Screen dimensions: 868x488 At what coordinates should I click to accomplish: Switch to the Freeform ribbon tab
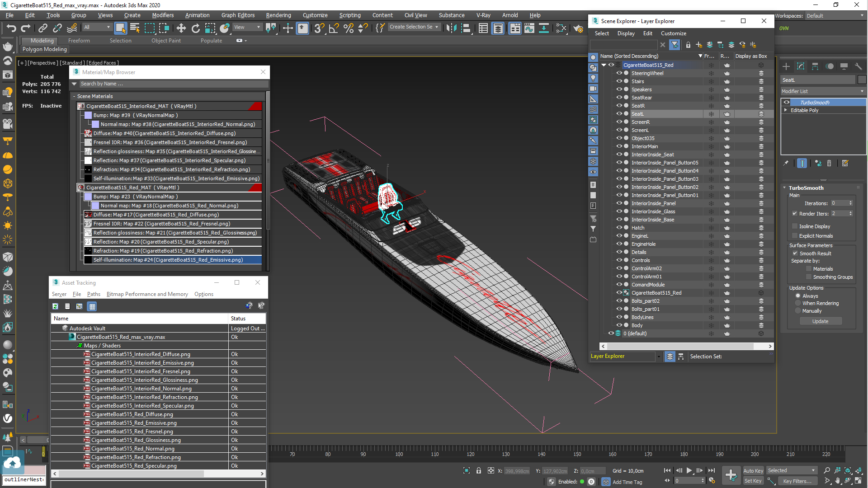coord(79,41)
